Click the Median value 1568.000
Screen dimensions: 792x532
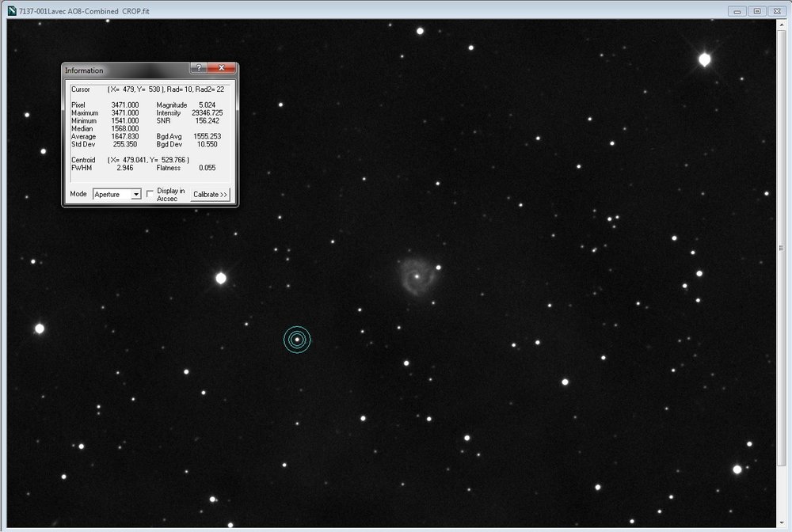[125, 129]
